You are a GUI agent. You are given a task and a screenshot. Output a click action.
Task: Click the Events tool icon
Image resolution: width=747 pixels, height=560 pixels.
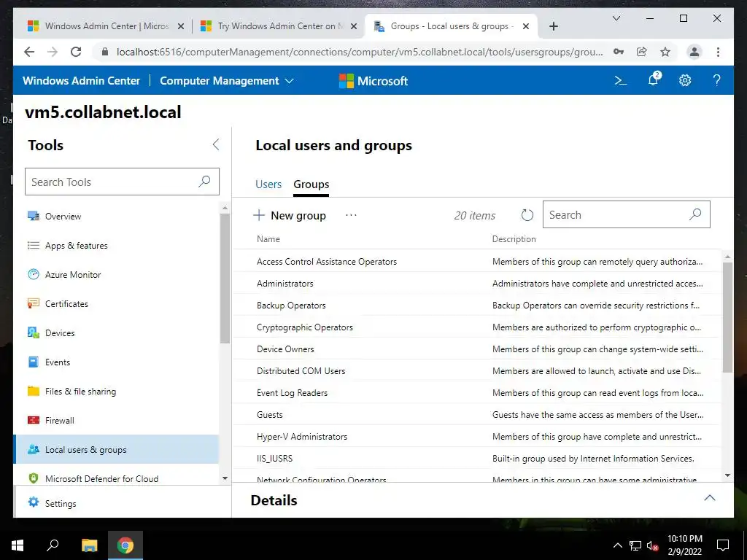tap(34, 362)
